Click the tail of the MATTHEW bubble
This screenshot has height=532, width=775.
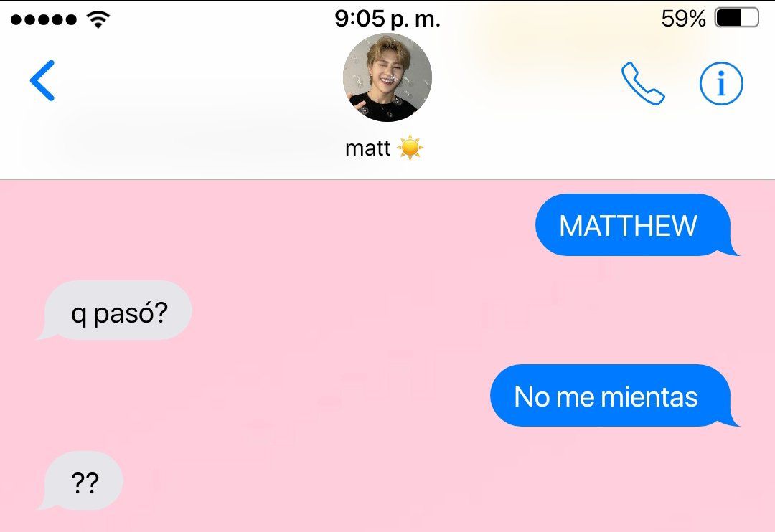point(731,250)
